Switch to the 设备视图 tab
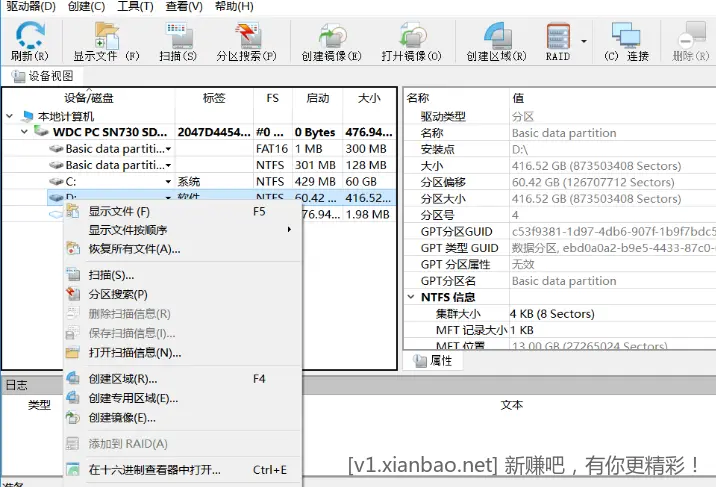The image size is (716, 487). [42, 76]
